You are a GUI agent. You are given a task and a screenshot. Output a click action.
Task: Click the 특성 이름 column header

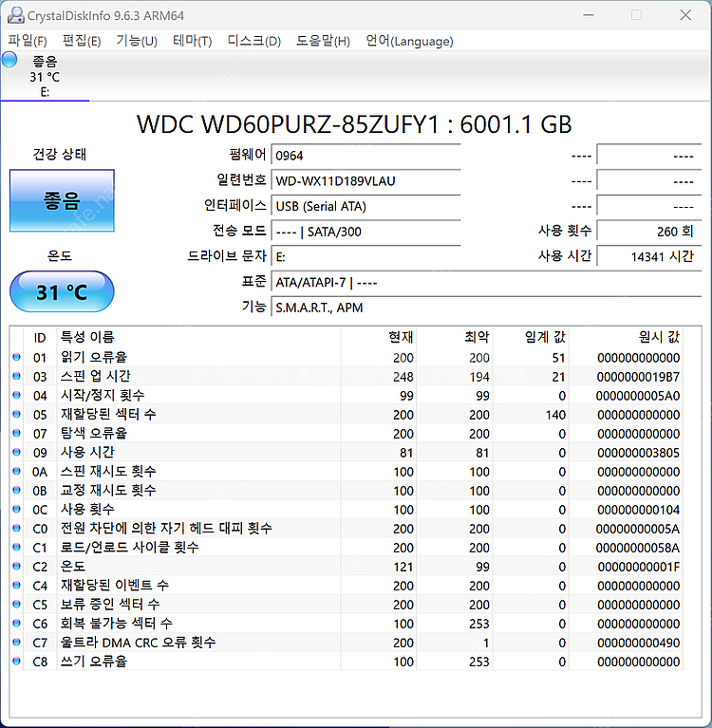198,338
